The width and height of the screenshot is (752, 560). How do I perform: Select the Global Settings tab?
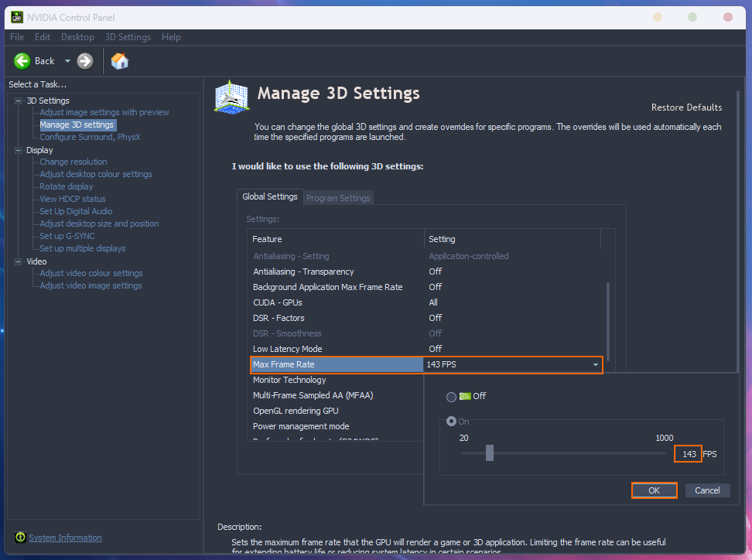269,196
